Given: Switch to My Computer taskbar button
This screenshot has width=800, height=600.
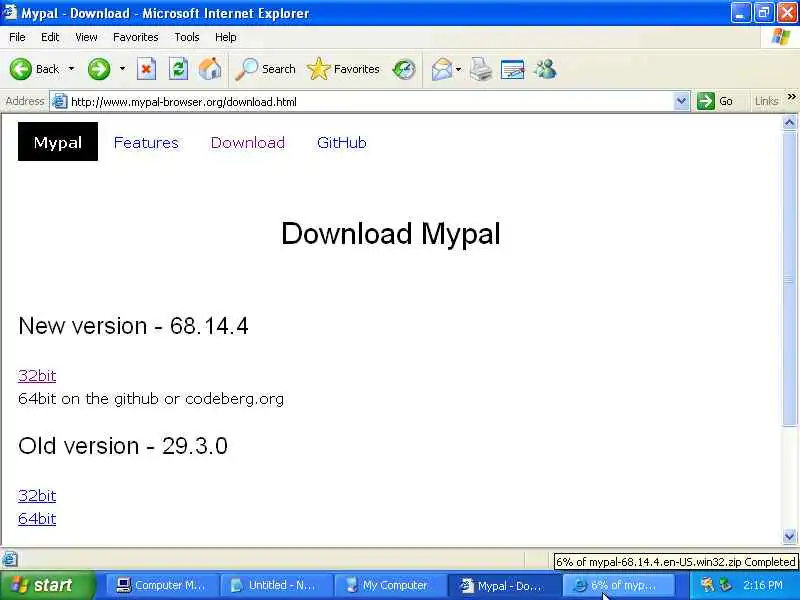Looking at the screenshot, I should coord(390,585).
